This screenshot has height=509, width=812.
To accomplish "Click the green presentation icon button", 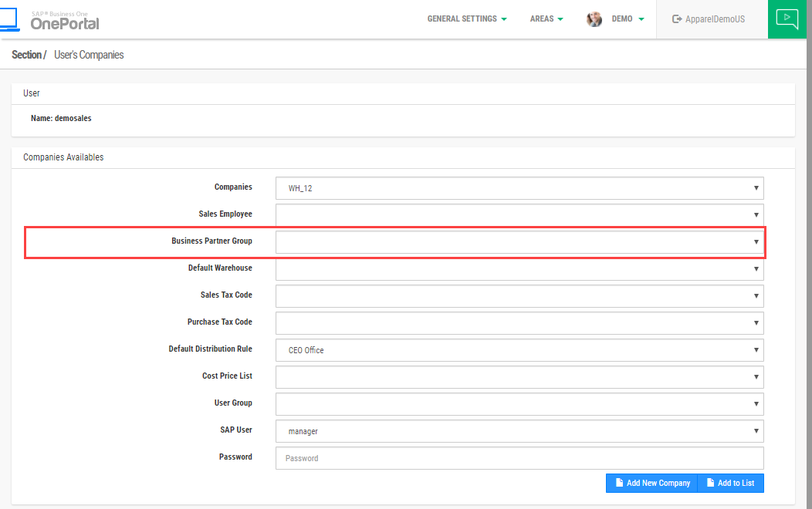I will (x=787, y=19).
